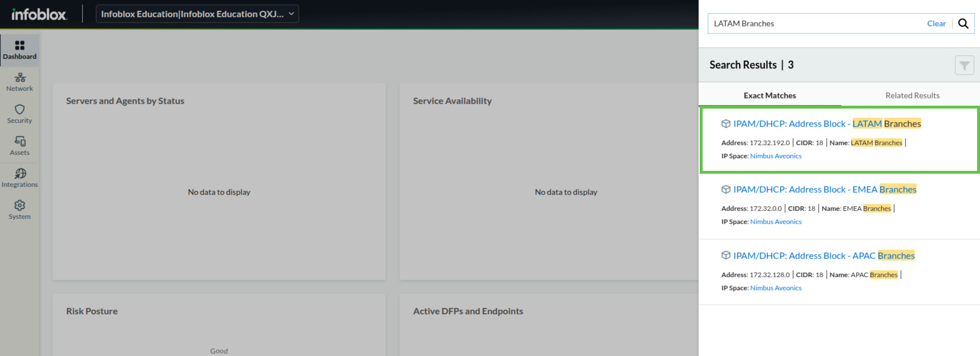Screen dimensions: 980x356
Task: Open the Address Block - LATAM Branches link
Action: pyautogui.click(x=827, y=124)
